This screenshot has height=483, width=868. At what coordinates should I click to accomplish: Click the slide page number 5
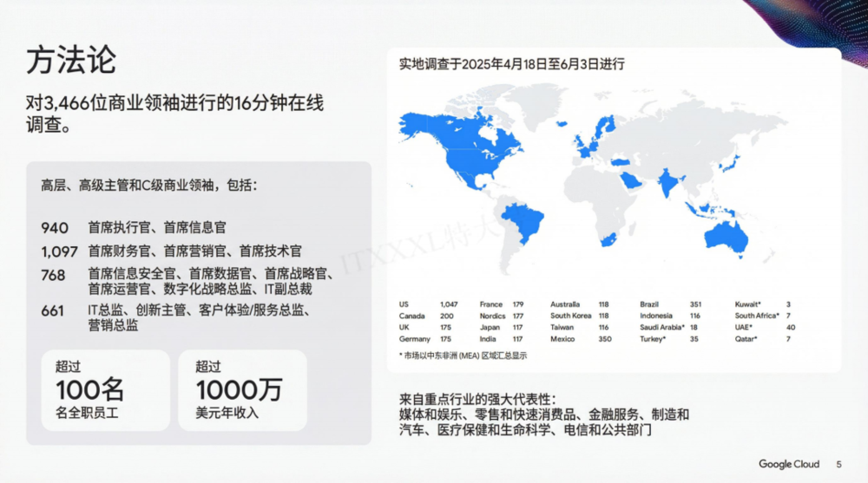pos(838,464)
